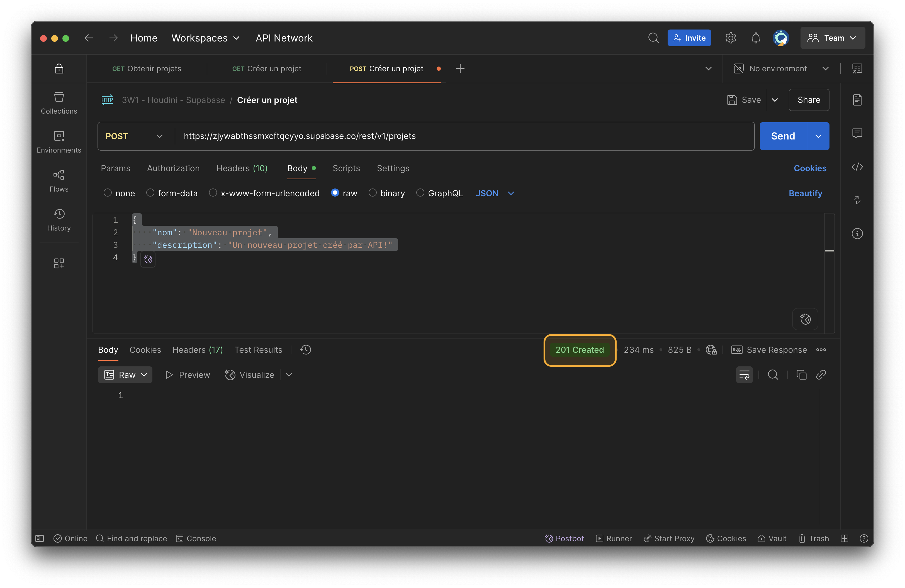Open the environment variables quick look icon
905x588 pixels.
click(x=857, y=69)
